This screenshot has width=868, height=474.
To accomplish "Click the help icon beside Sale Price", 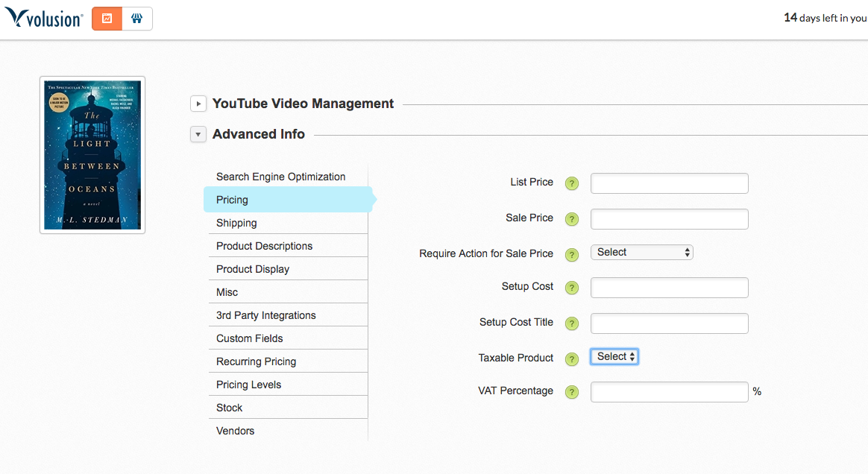I will 572,219.
